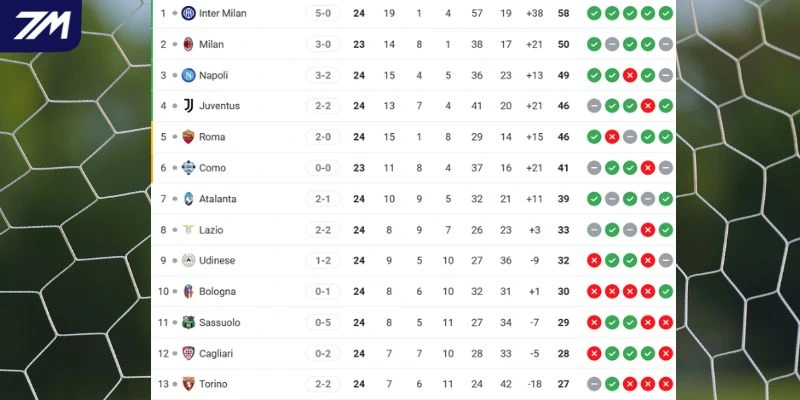Click the Napoli club crest
Screen dimensions: 800x400
tap(188, 75)
